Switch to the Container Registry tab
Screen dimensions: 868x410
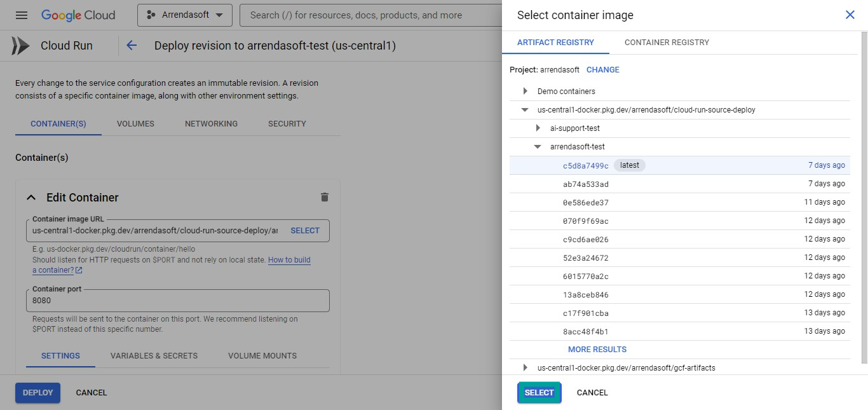(x=667, y=43)
